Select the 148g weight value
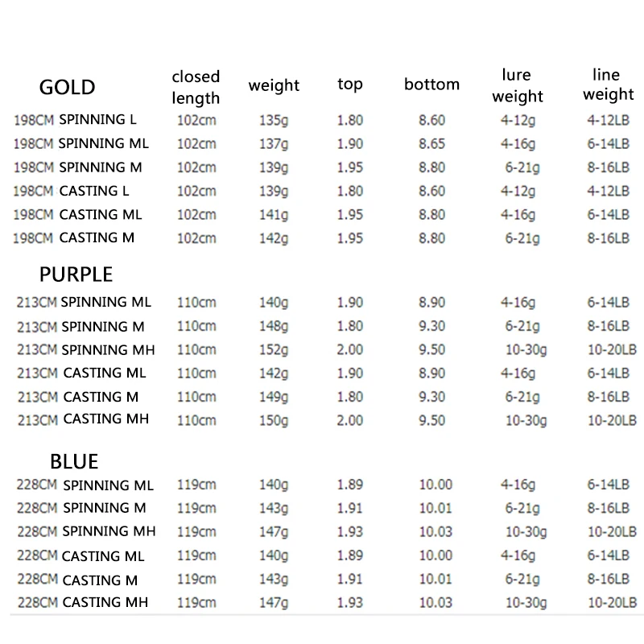644x644 pixels. click(274, 326)
